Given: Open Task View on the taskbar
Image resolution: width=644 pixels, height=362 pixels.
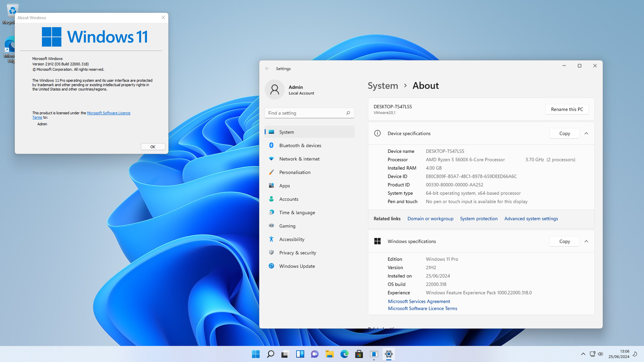Looking at the screenshot, I should 285,354.
